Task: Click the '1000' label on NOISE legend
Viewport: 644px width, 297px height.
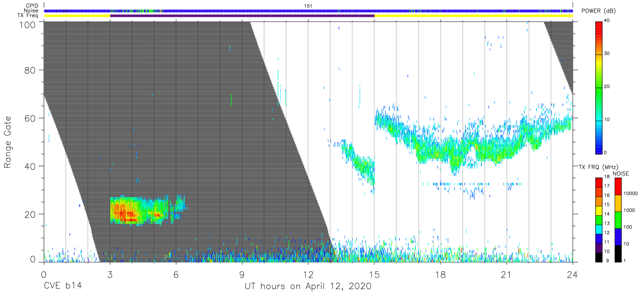Action: click(629, 210)
